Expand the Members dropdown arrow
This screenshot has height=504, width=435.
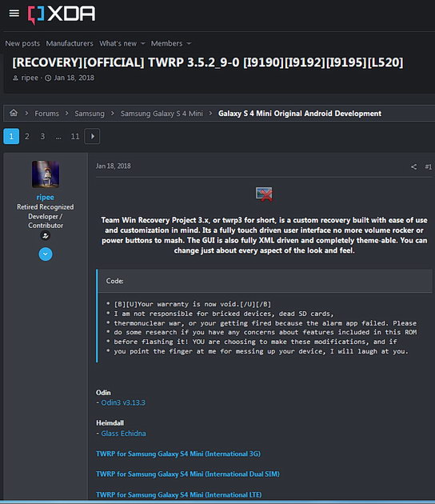click(189, 43)
